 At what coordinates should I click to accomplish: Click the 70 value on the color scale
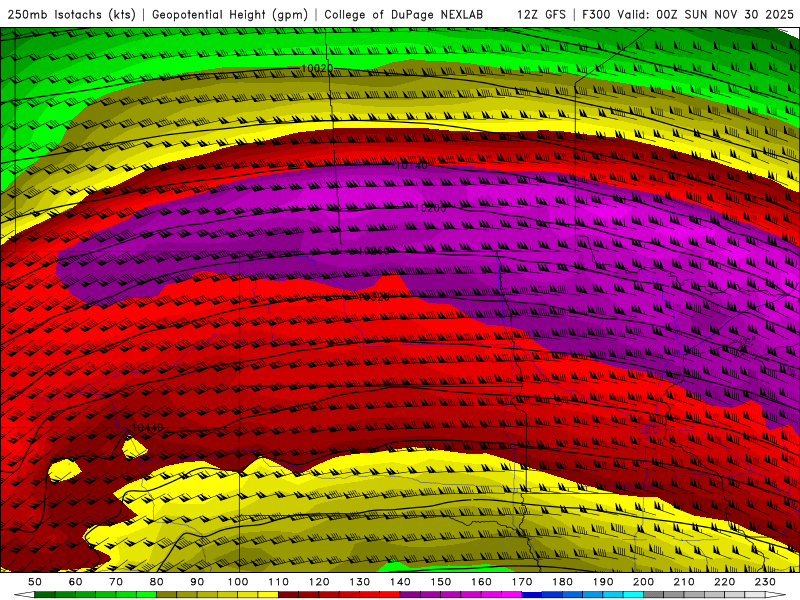(x=116, y=582)
